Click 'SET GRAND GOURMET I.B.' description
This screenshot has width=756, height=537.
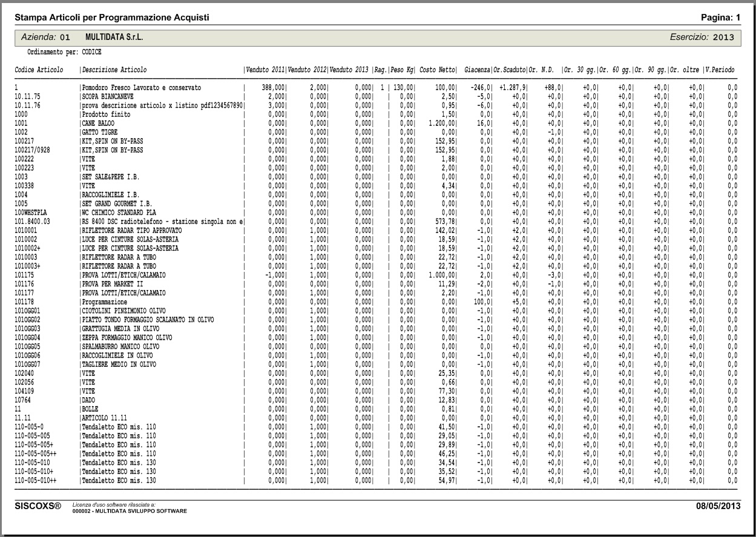coord(117,204)
